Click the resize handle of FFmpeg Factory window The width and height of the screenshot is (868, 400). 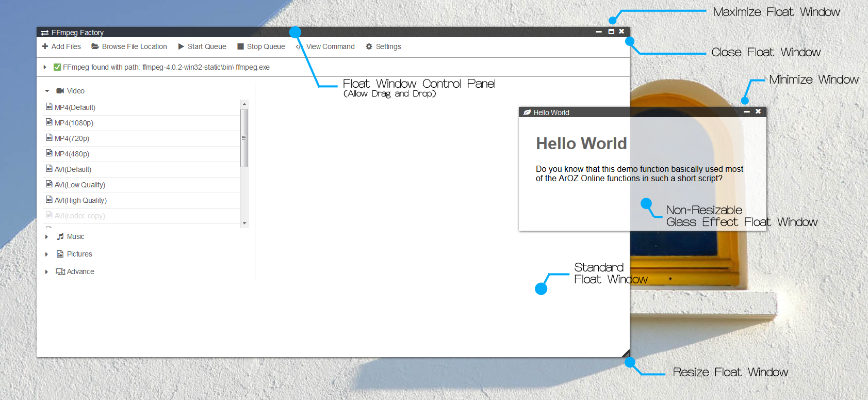point(626,354)
